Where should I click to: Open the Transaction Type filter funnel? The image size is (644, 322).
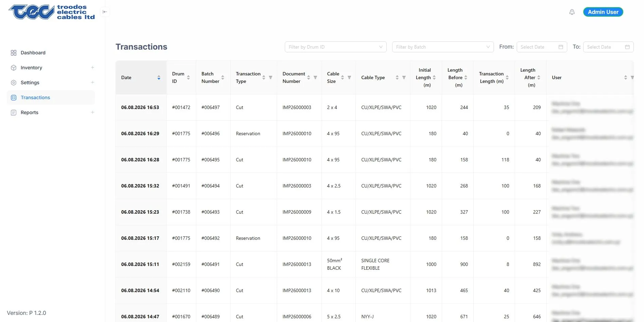point(271,77)
